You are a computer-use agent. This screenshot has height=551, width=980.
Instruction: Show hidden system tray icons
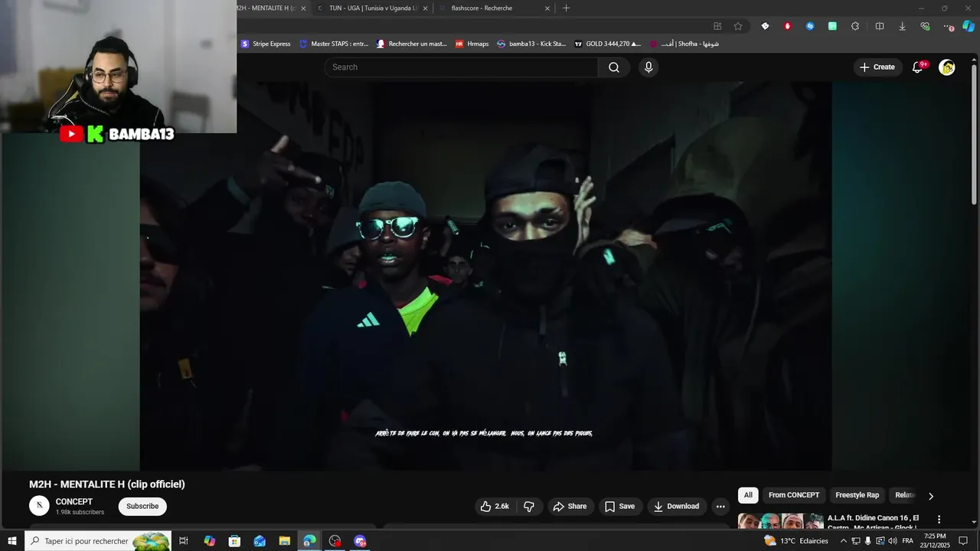coord(844,541)
